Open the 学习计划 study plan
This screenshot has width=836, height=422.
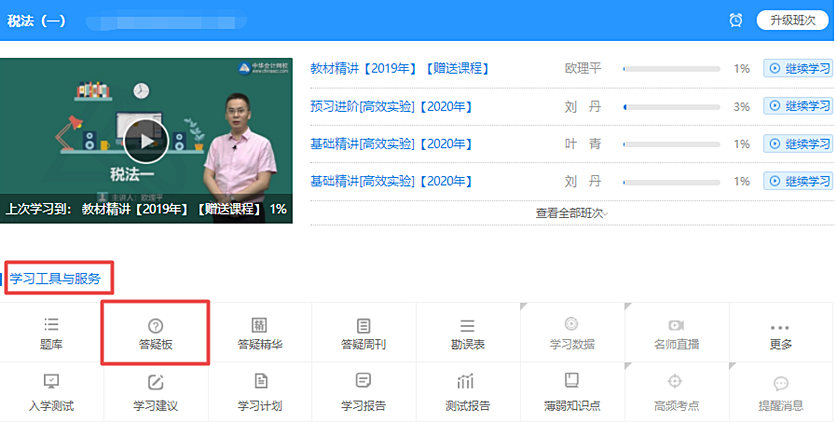pyautogui.click(x=259, y=391)
